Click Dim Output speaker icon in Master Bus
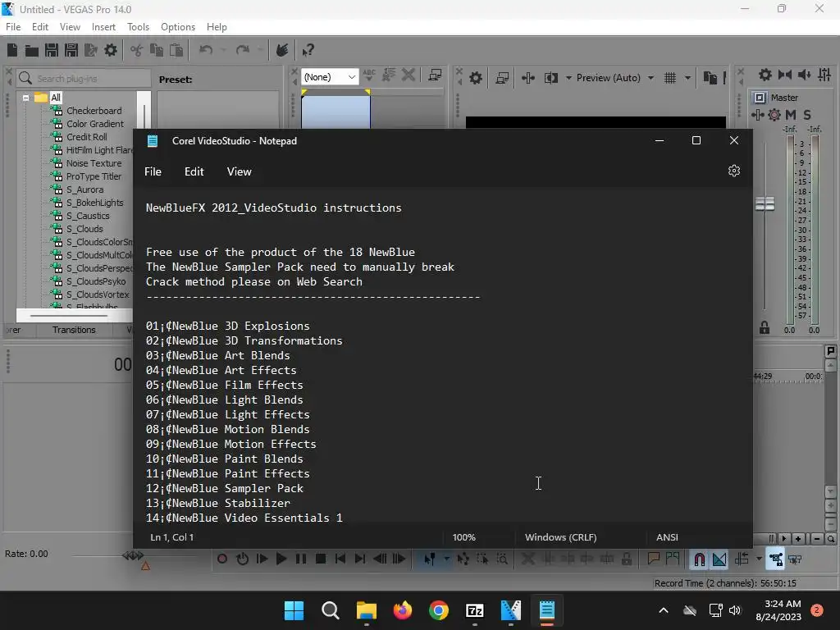Image resolution: width=840 pixels, height=630 pixels. tap(804, 75)
